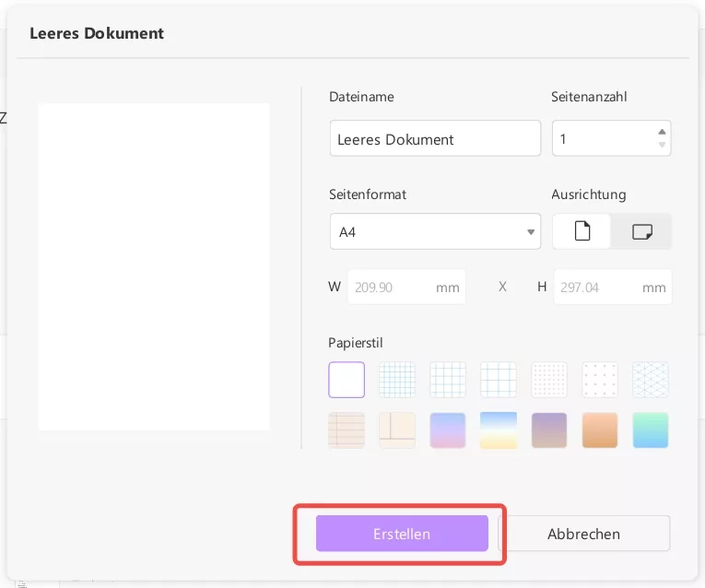Increase the Seitenanzahl page count
This screenshot has height=588, width=705.
coord(662,132)
